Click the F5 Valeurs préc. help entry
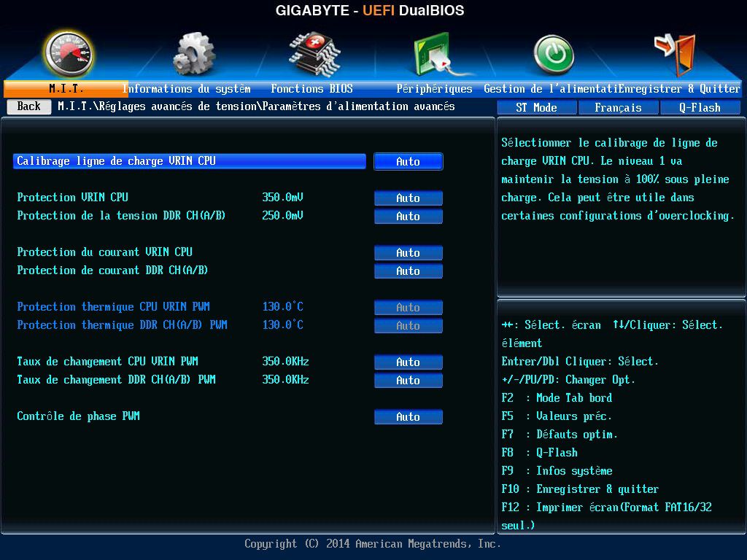 [557, 416]
